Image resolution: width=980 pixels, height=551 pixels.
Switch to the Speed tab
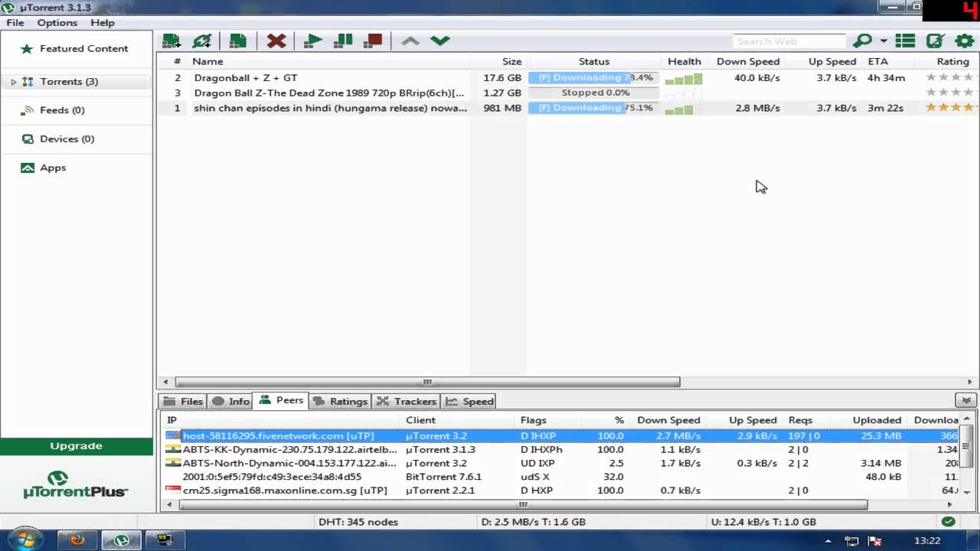click(x=469, y=401)
